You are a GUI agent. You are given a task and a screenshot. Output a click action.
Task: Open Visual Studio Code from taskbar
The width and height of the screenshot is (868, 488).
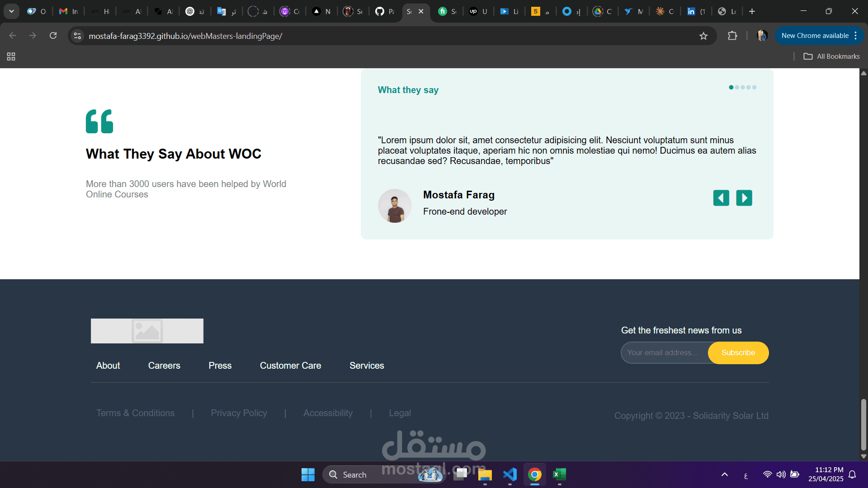[509, 474]
